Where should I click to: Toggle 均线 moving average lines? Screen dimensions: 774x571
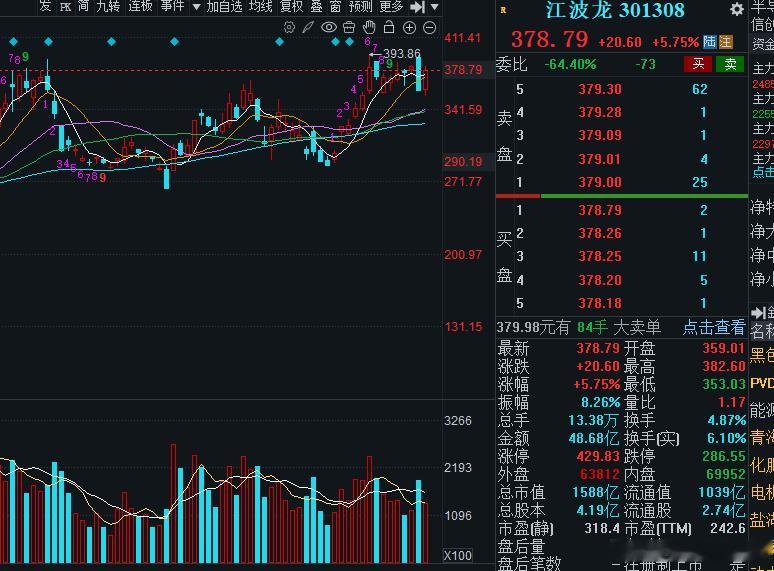(261, 6)
